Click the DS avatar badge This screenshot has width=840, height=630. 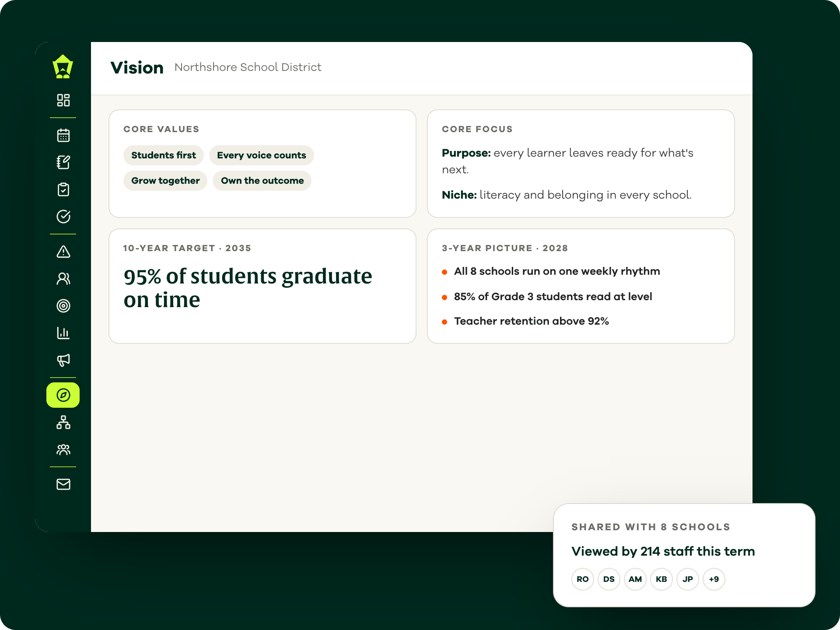coord(609,579)
